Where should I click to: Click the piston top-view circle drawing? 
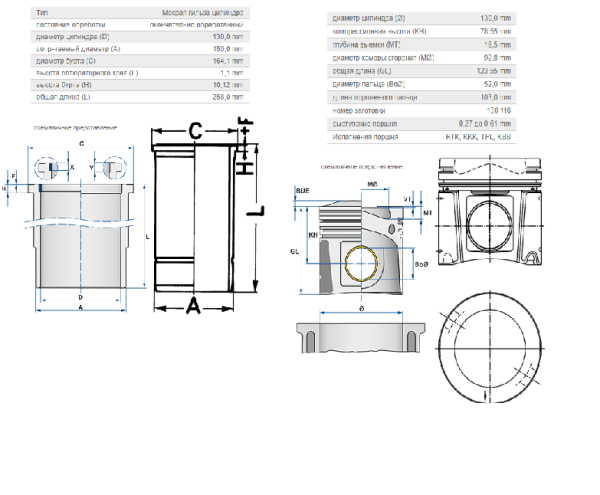[490, 348]
